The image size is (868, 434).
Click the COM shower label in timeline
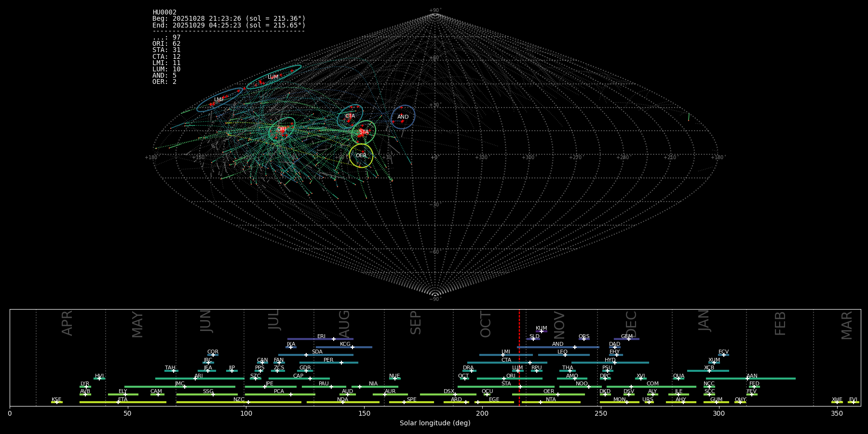[x=653, y=384]
